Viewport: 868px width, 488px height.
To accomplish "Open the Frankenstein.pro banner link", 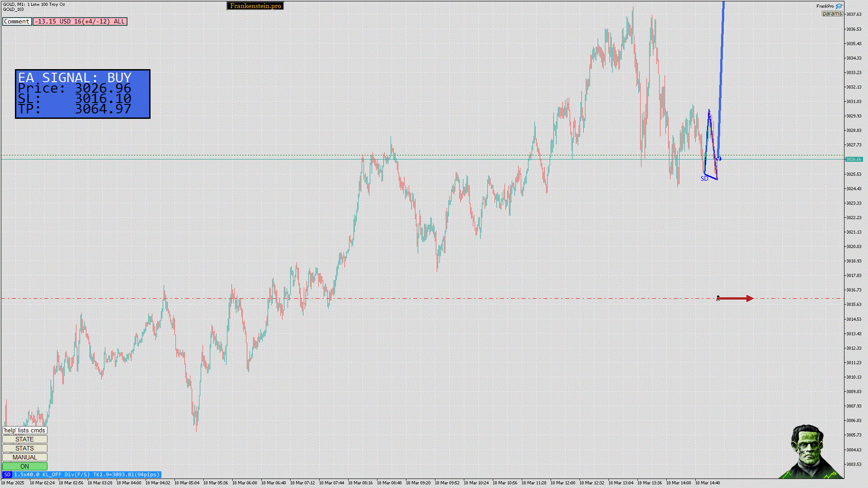I will click(x=255, y=6).
